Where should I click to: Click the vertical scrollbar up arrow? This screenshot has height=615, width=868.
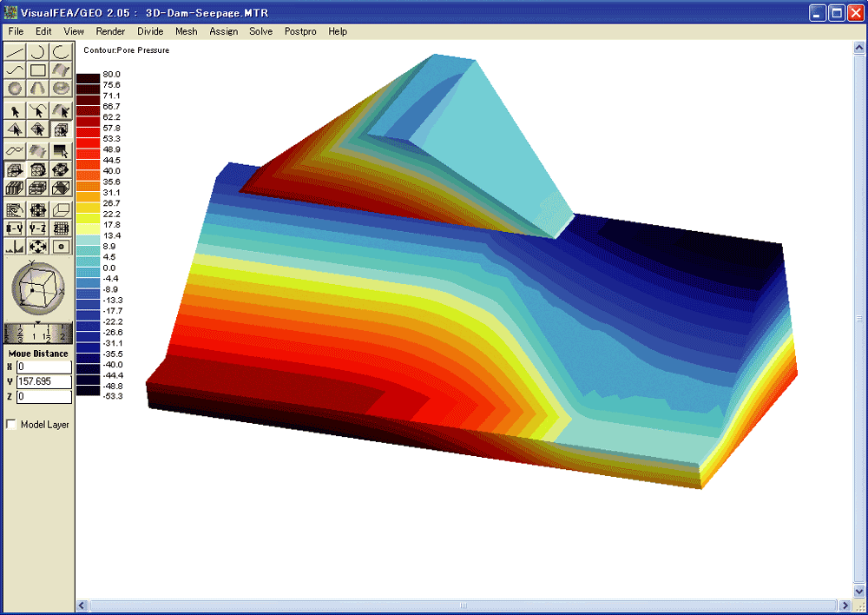click(x=859, y=48)
